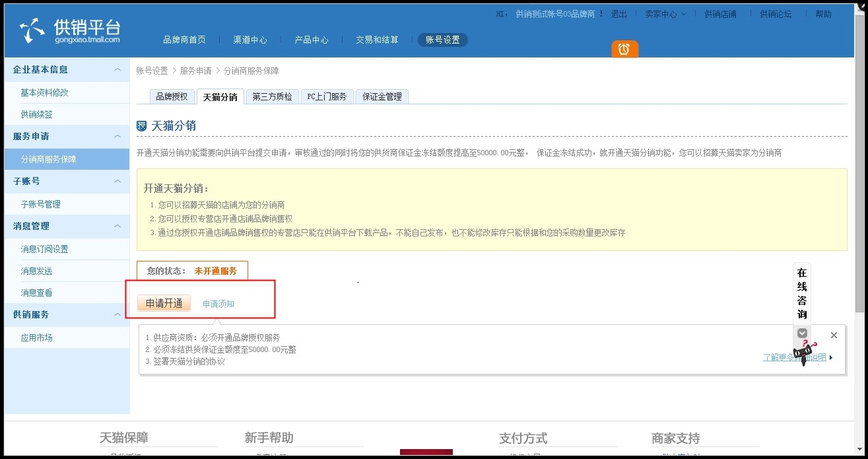
Task: Click the 支付方式 footer heading
Action: [x=523, y=438]
